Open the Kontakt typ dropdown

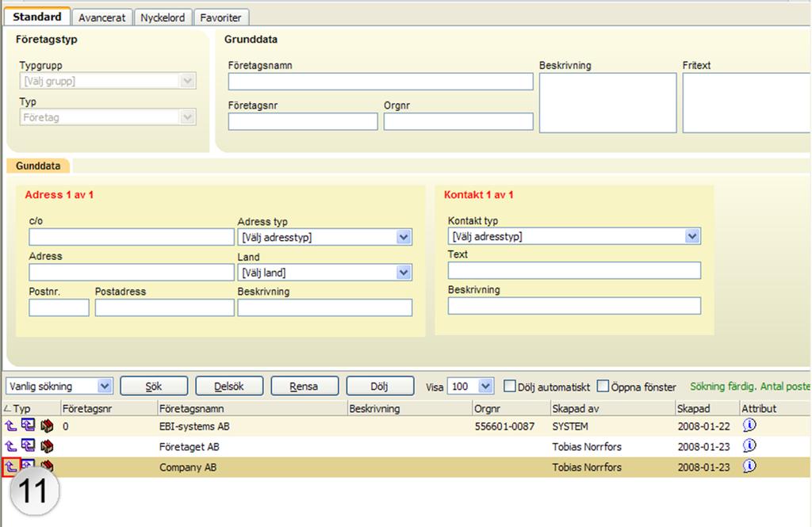coord(574,236)
